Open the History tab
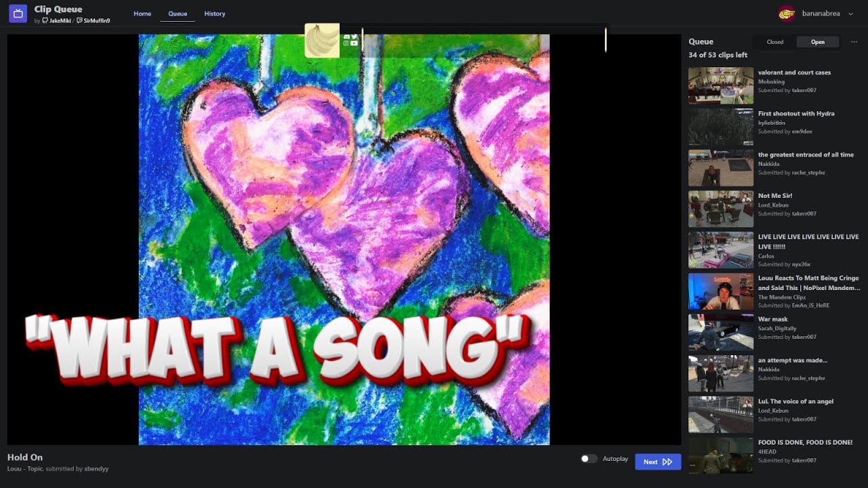This screenshot has width=868, height=488. click(x=215, y=14)
